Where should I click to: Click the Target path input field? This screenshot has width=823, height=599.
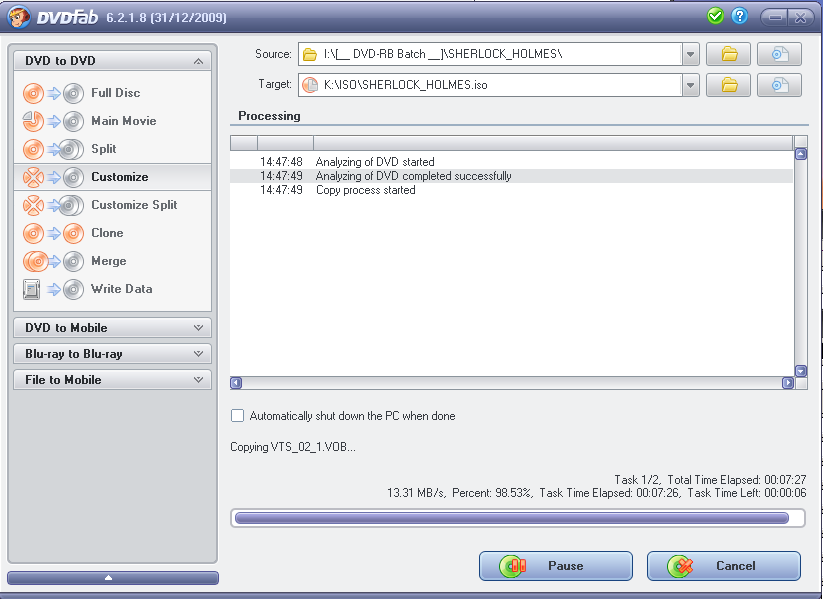(x=491, y=85)
